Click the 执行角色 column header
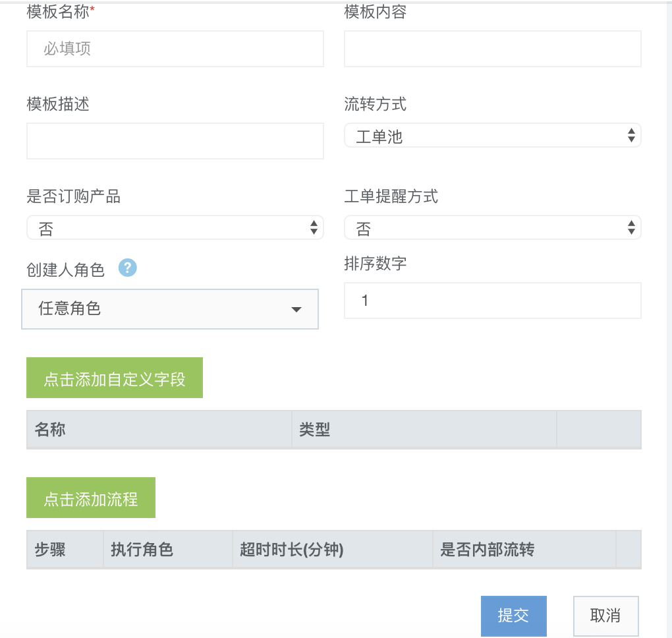The width and height of the screenshot is (672, 638). tap(142, 550)
